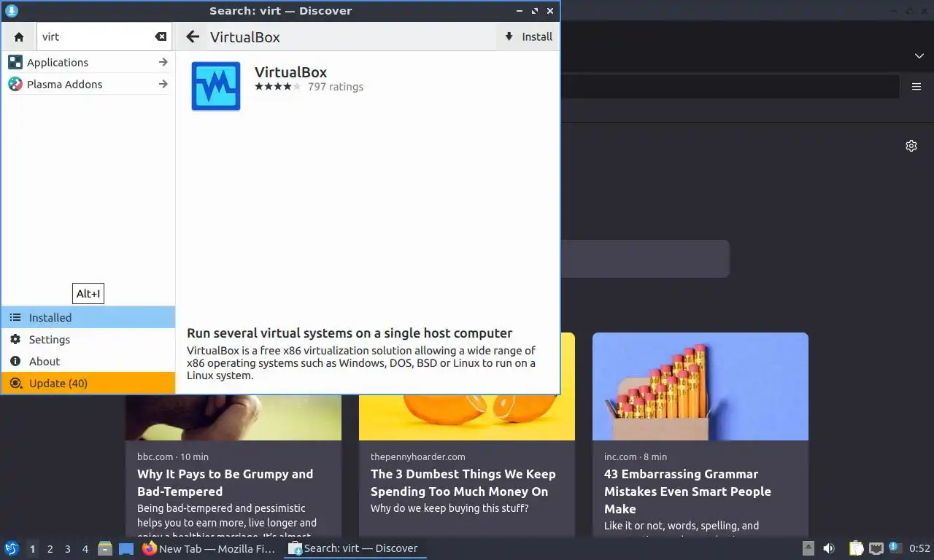Click 'inc.com · 8 min' source label

point(636,456)
